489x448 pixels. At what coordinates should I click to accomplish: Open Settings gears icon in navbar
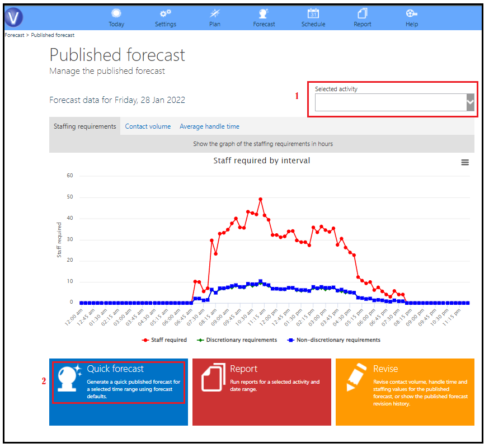click(x=165, y=13)
